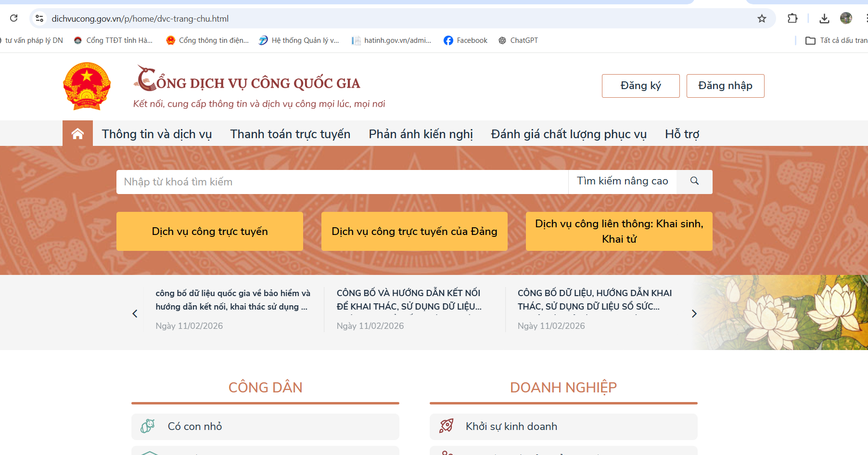868x455 pixels.
Task: Click the national emblem logo
Action: (x=87, y=86)
